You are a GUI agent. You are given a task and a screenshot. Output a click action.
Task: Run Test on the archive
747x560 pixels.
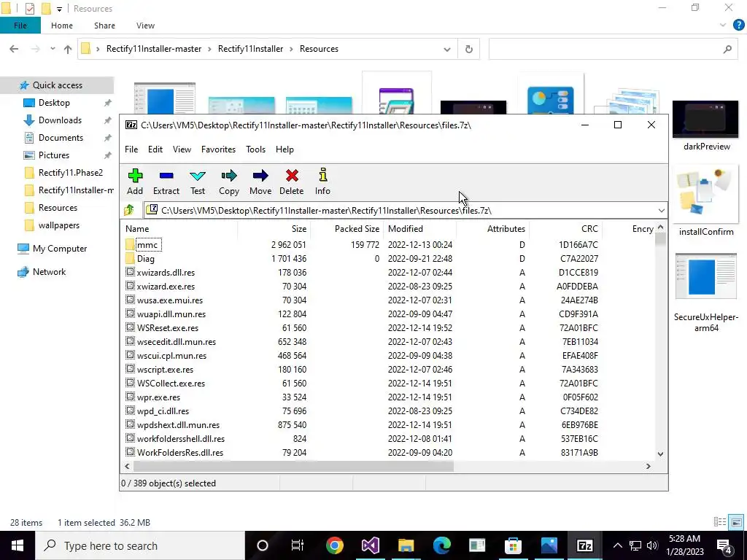pyautogui.click(x=197, y=182)
